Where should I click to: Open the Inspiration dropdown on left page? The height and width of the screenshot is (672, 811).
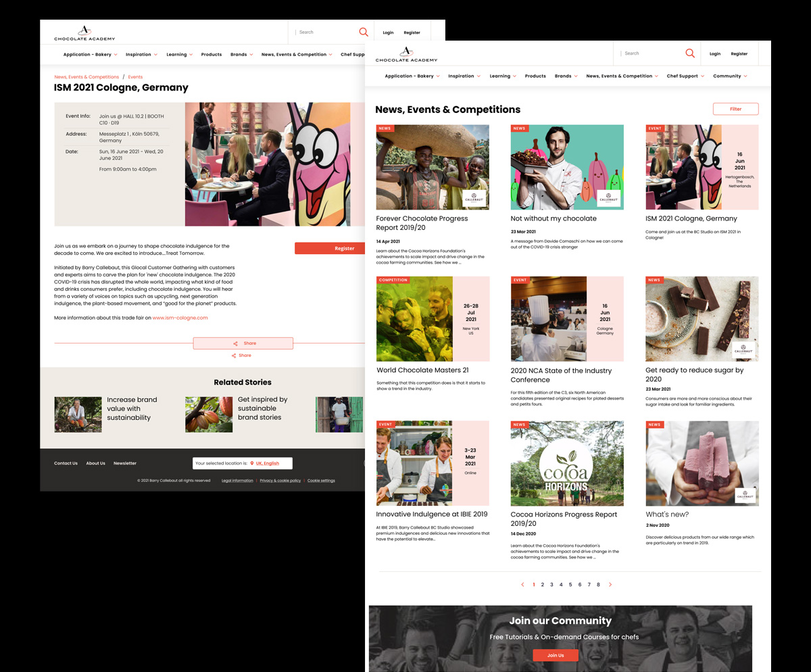(141, 55)
